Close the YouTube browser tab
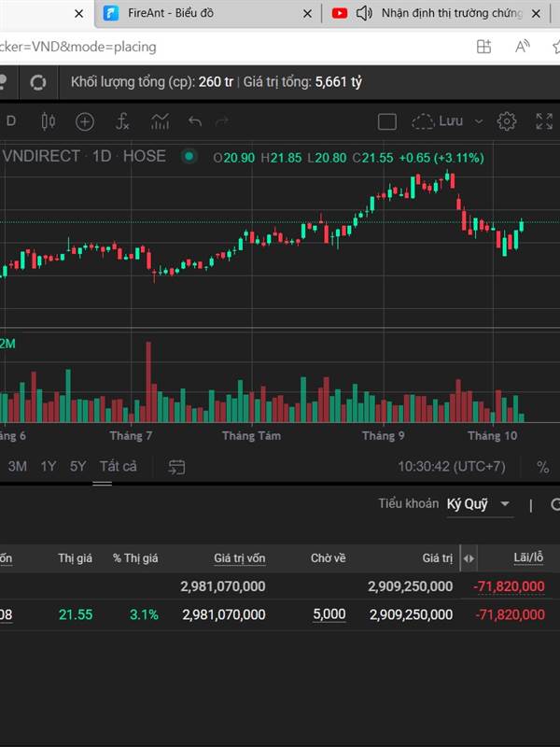This screenshot has width=560, height=747. 536,14
